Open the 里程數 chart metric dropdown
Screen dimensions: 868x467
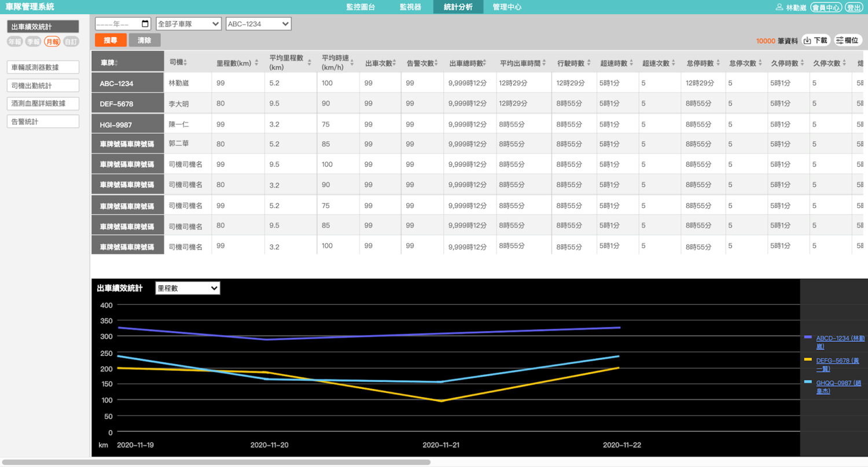coord(187,288)
